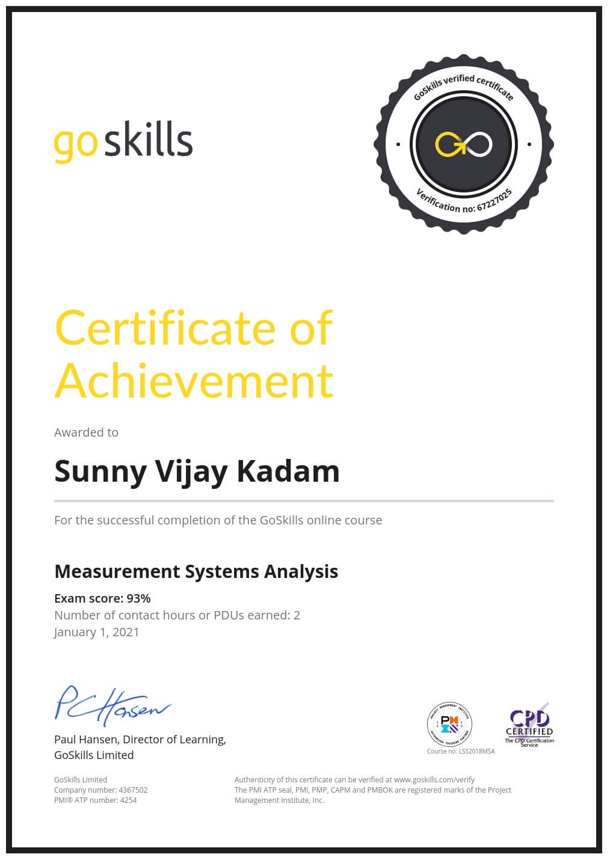
Task: Select the date January 1, 2021
Action: click(x=97, y=632)
